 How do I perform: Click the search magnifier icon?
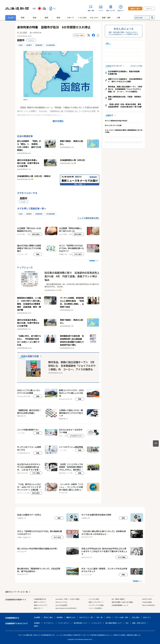(x=152, y=18)
